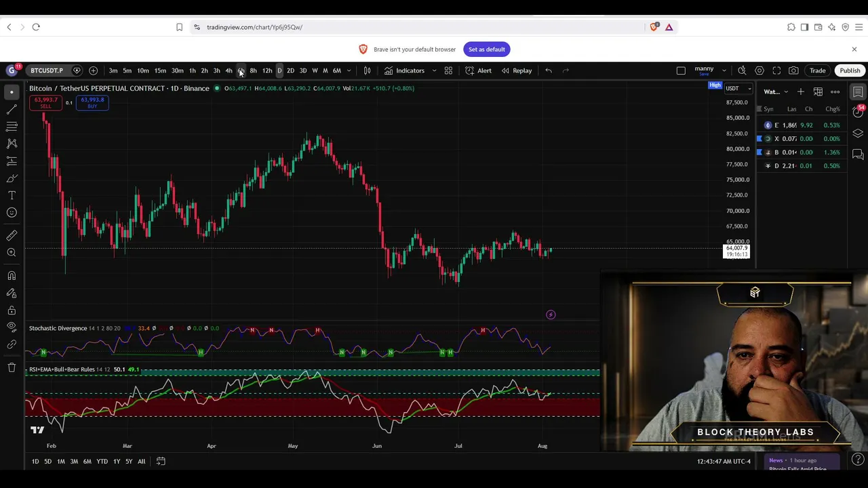This screenshot has height=488, width=868.
Task: Open the layout setup square icon
Action: tap(681, 70)
